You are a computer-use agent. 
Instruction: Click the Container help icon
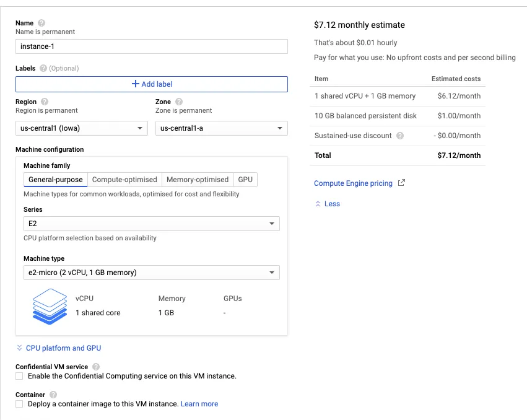[x=53, y=395]
